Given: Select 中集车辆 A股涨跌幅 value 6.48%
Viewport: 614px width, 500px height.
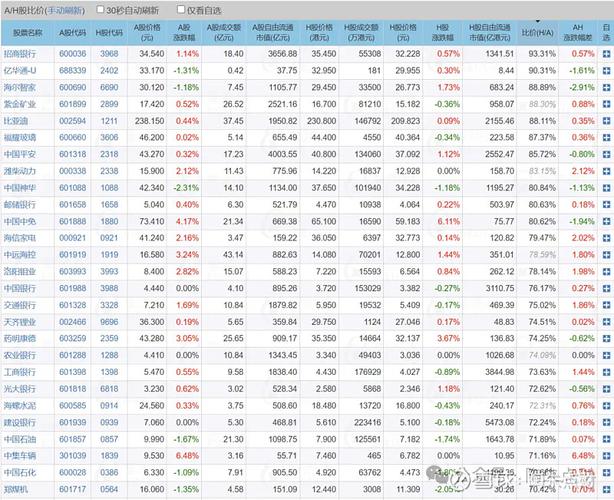Looking at the screenshot, I should click(187, 456).
